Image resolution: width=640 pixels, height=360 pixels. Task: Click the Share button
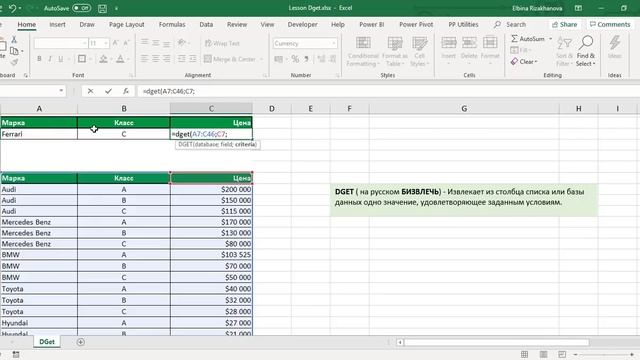[x=564, y=24]
